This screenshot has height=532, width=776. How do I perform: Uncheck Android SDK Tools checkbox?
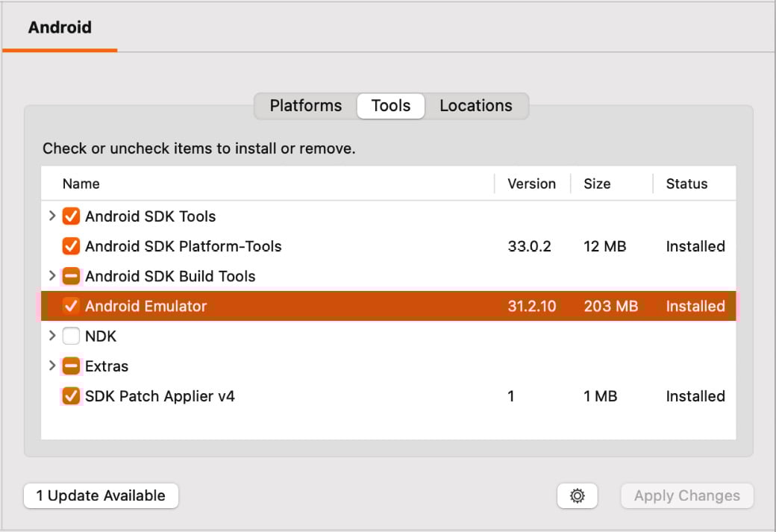71,216
